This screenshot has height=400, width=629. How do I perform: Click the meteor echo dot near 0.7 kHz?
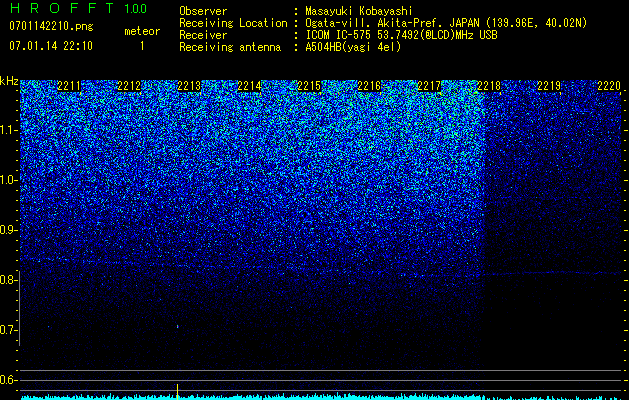[x=177, y=327]
